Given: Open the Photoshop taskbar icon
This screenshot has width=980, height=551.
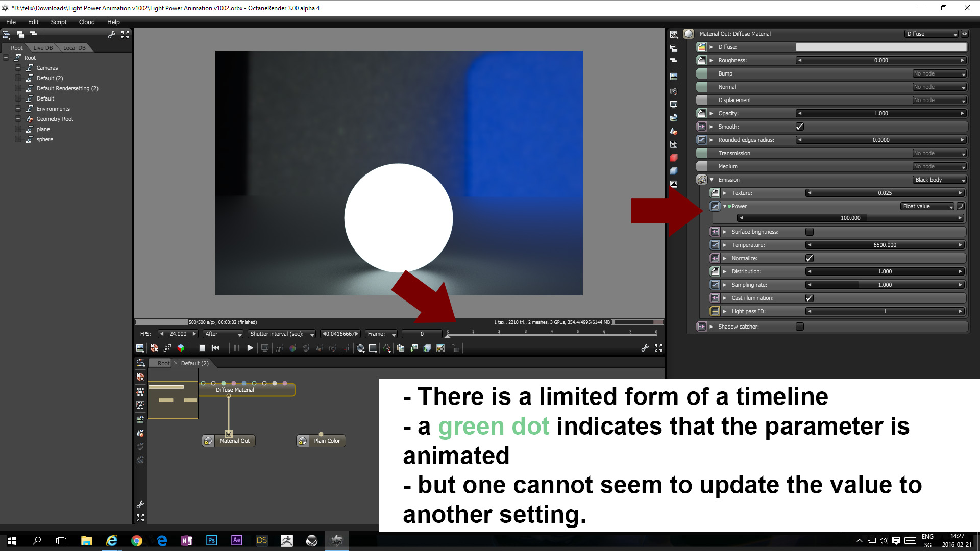Looking at the screenshot, I should coord(211,540).
